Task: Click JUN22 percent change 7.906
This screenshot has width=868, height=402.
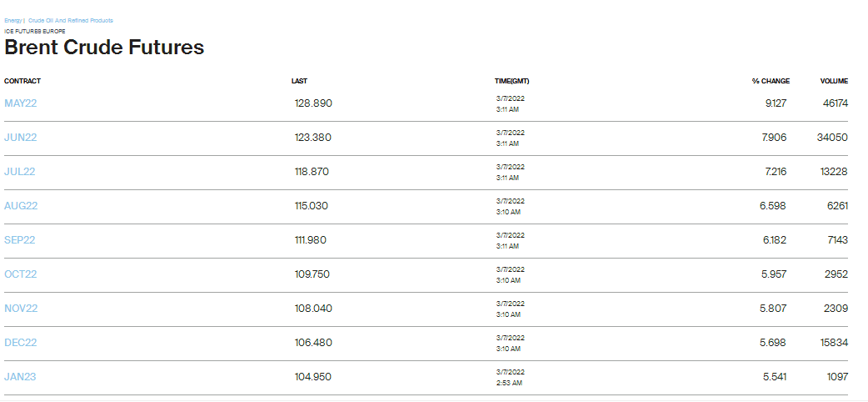Action: pos(774,138)
